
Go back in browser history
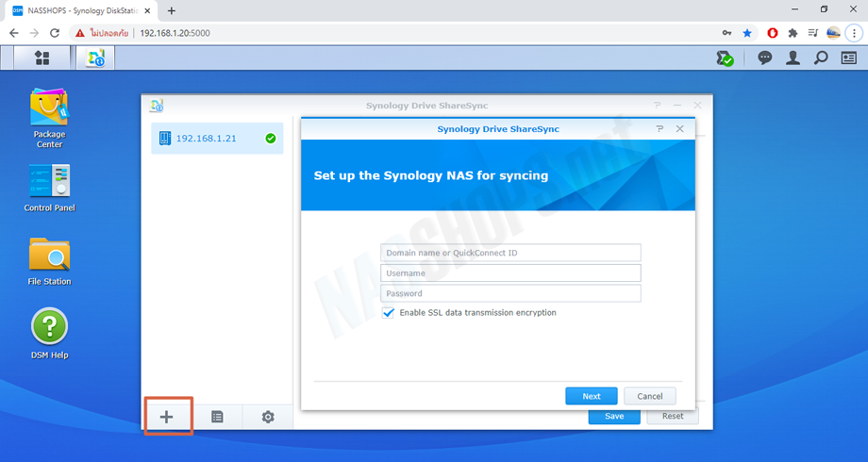click(x=14, y=33)
